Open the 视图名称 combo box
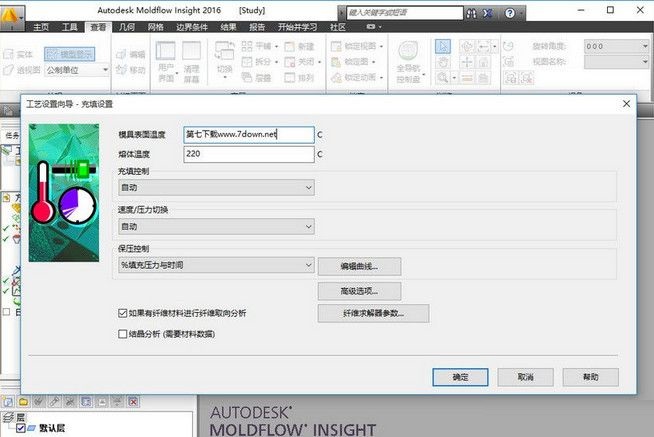This screenshot has width=654, height=437. 616,62
